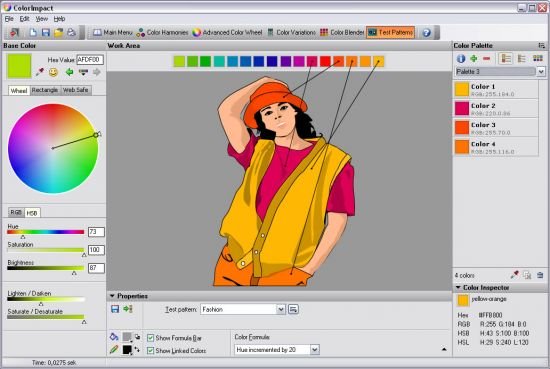Viewport: 550px width, 369px height.
Task: Click the Save disk icon in main toolbar
Action: pyautogui.click(x=46, y=32)
